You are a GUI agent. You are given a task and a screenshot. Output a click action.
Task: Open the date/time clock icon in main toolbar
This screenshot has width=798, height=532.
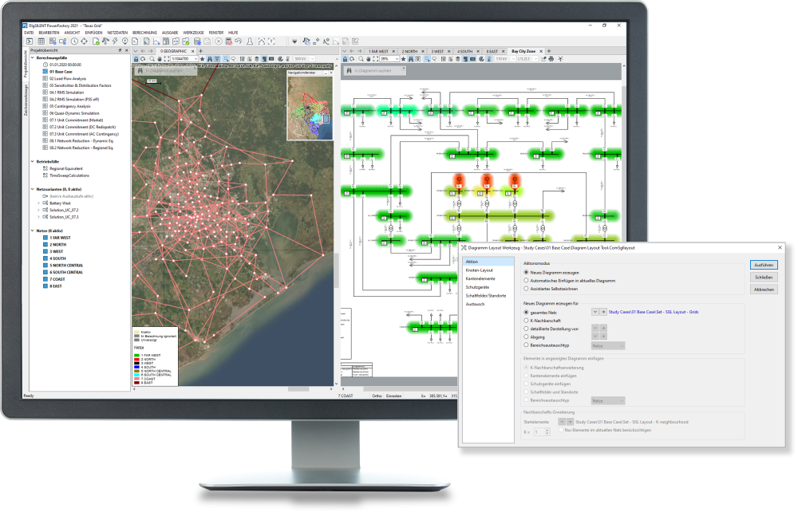74,41
